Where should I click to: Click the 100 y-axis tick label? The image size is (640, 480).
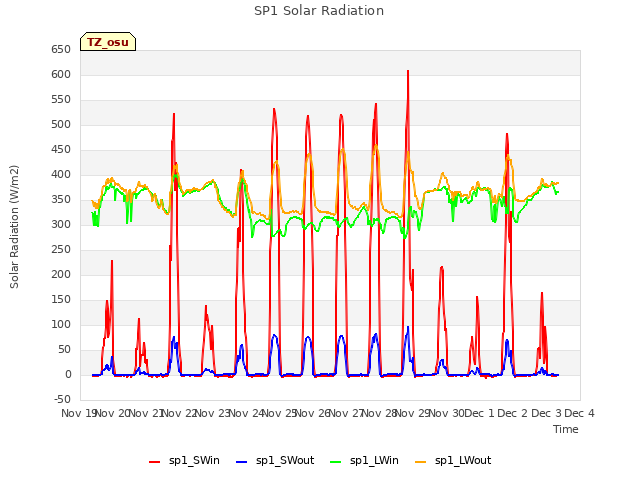61,324
